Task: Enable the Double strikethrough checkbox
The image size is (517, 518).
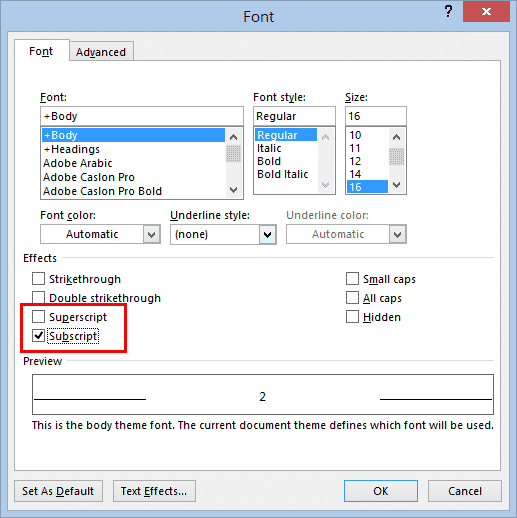Action: click(38, 297)
